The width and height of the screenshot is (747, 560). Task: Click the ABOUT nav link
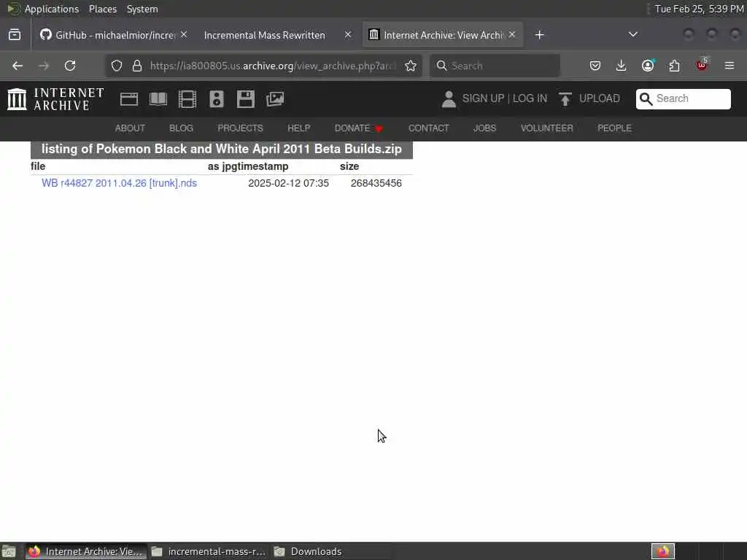pyautogui.click(x=130, y=128)
